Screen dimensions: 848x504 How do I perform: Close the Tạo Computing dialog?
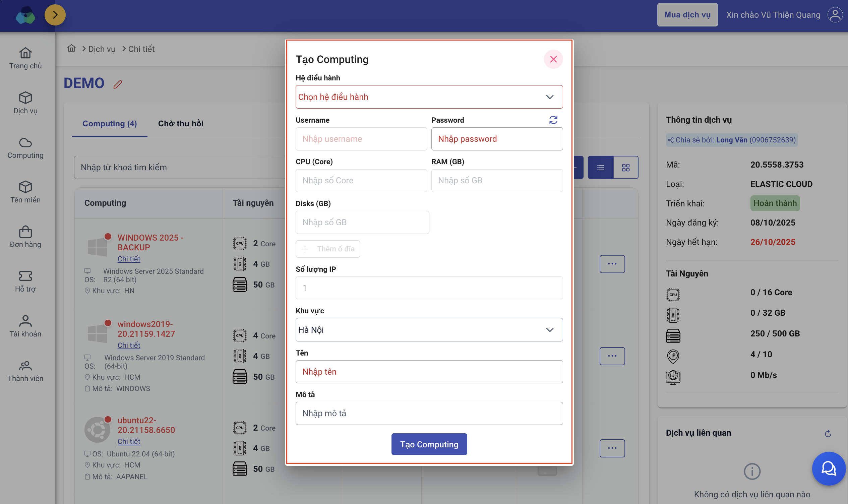click(553, 59)
